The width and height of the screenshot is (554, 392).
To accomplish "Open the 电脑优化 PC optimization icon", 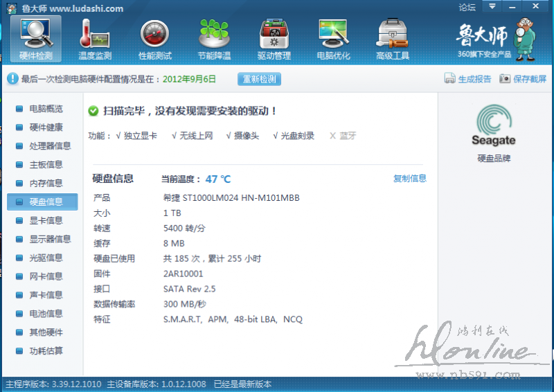I will pyautogui.click(x=333, y=38).
